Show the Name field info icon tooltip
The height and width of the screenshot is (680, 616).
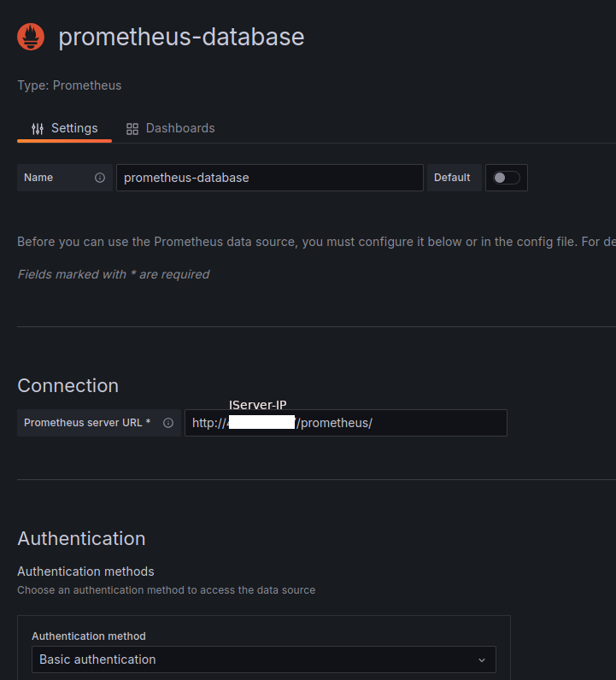(100, 178)
